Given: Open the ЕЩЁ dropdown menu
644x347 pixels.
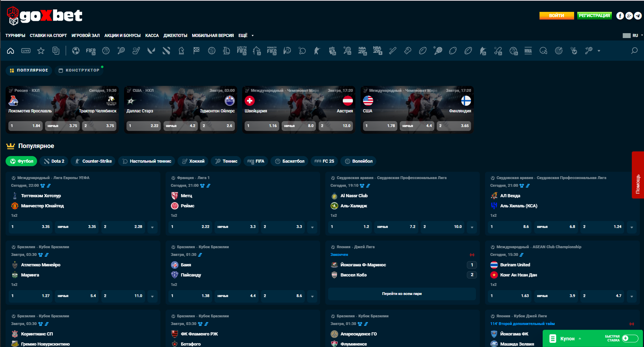Looking at the screenshot, I should pyautogui.click(x=246, y=36).
